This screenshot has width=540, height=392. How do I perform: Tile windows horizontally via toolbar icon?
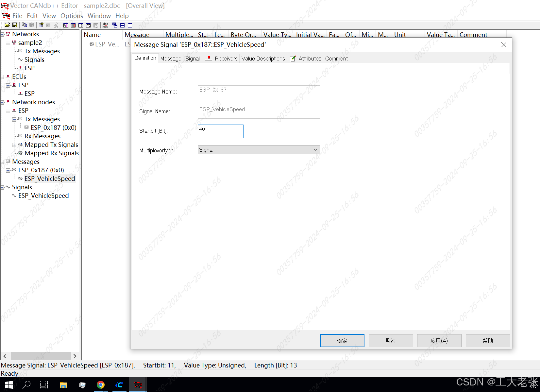coord(122,25)
